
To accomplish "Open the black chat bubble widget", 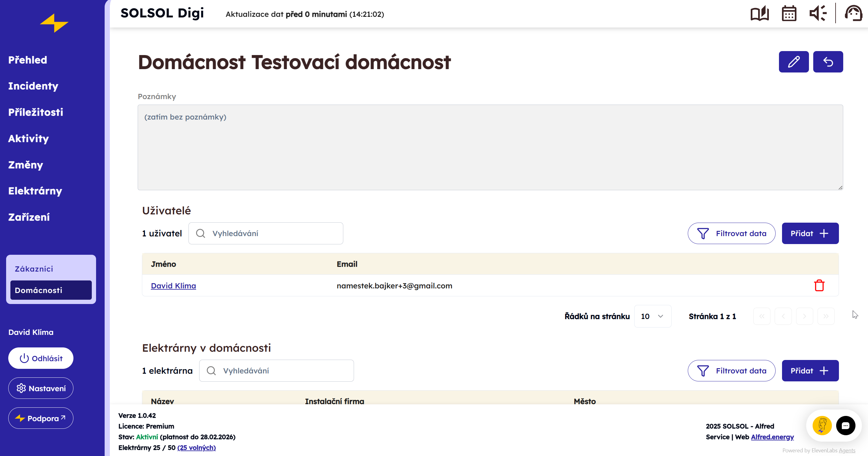I will [845, 425].
